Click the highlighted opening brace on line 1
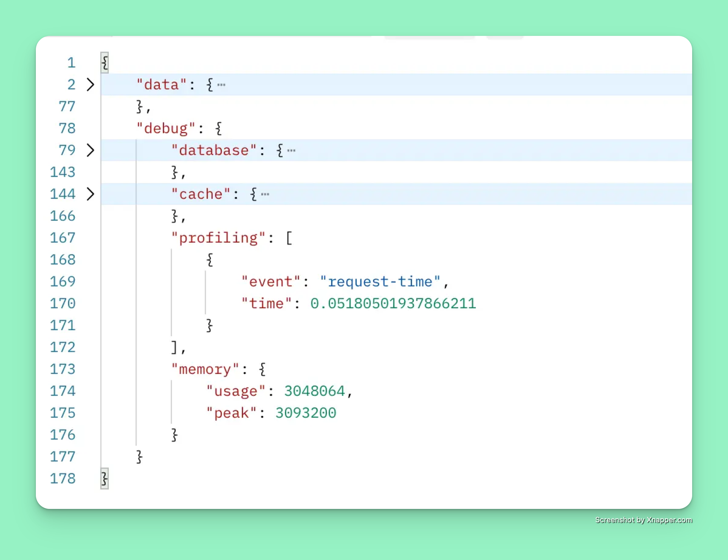 105,63
